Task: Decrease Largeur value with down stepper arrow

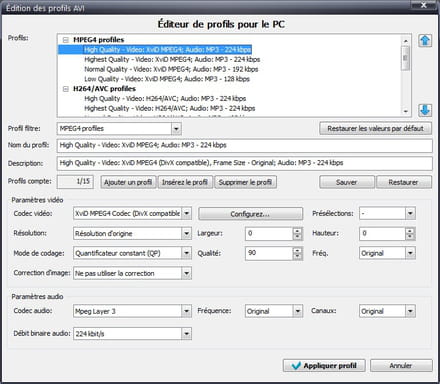Action: (298, 237)
